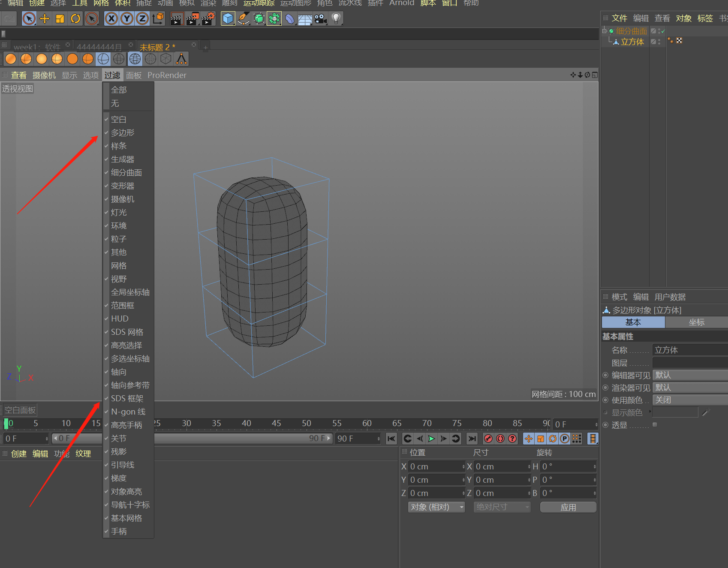Select the Move tool in top toolbar
This screenshot has width=728, height=568.
[44, 18]
